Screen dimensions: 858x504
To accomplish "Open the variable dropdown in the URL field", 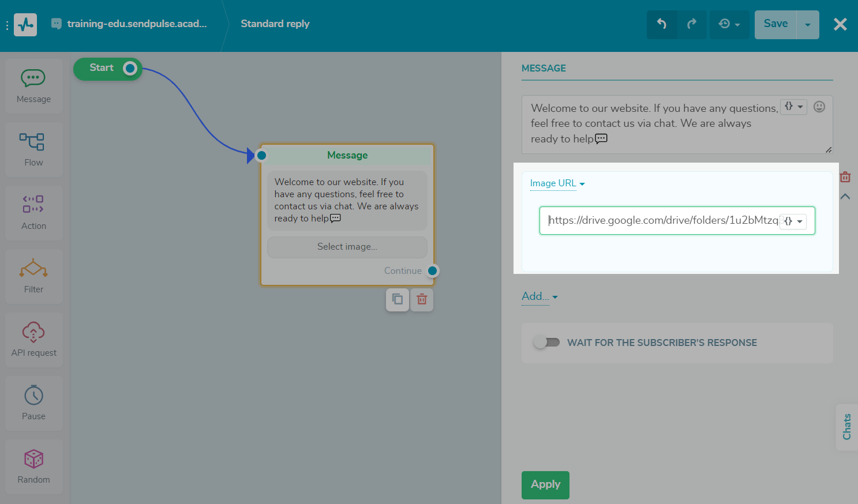I will 793,221.
